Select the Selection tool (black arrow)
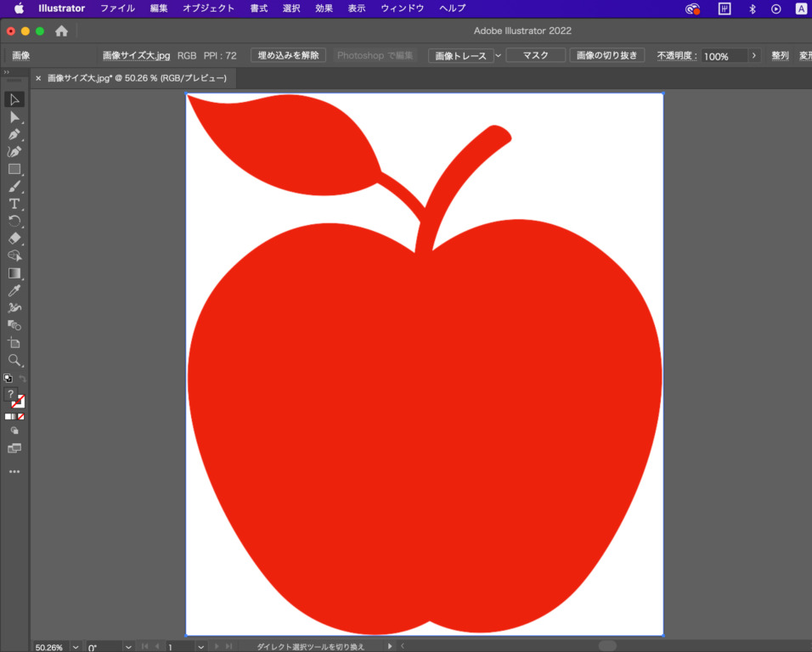The height and width of the screenshot is (652, 812). click(14, 99)
